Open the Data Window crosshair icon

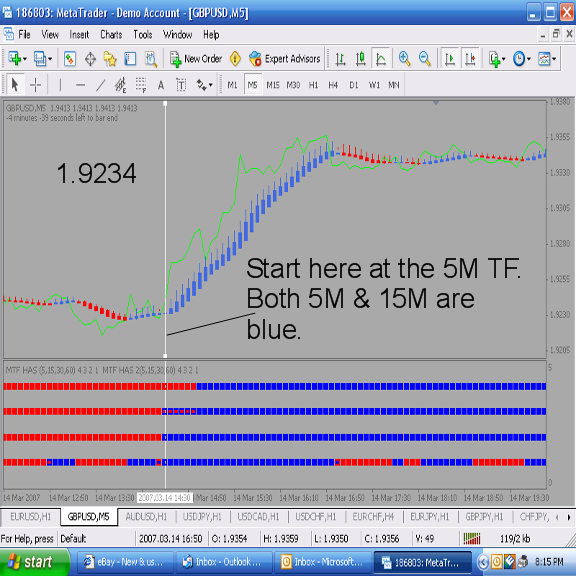pyautogui.click(x=90, y=59)
